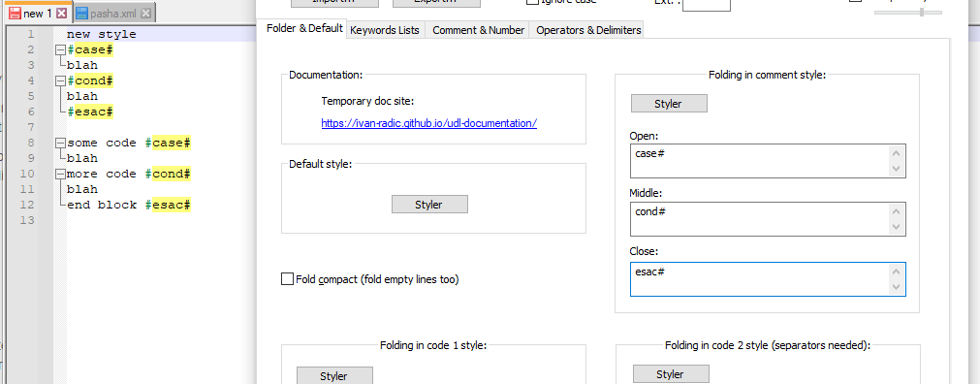Click 'end block' text on line 12
This screenshot has width=980, height=384.
(x=101, y=206)
